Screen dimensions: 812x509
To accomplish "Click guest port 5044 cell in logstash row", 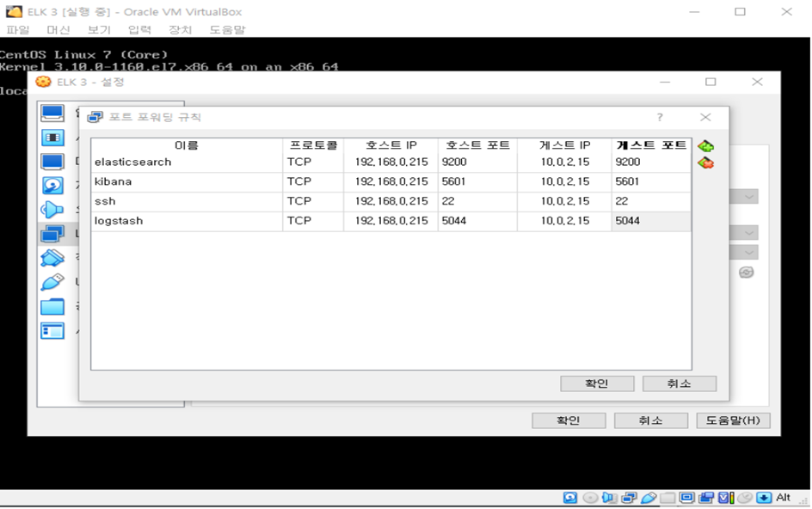I will [x=651, y=221].
